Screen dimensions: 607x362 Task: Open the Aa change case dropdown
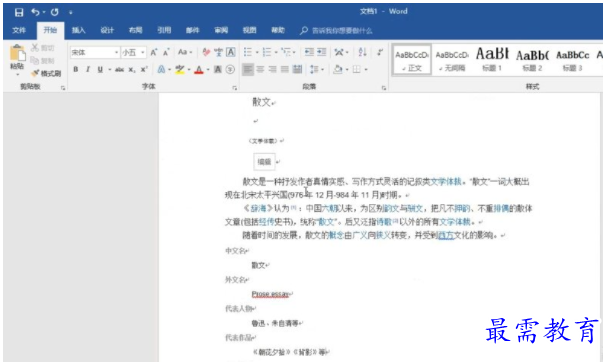[185, 52]
